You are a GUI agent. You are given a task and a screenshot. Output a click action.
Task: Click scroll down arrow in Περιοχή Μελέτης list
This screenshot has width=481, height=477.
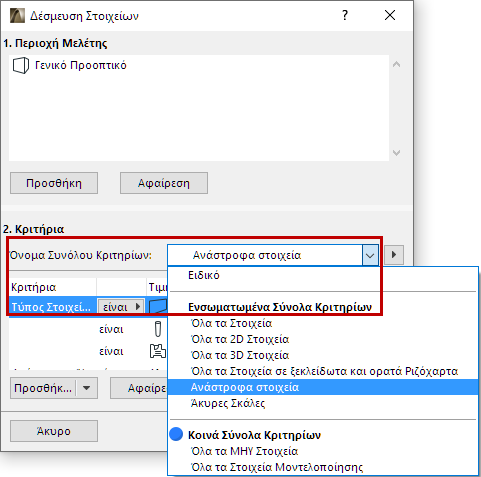tap(396, 153)
